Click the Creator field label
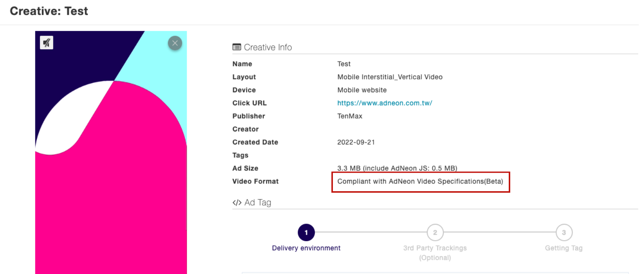Viewport: 644px width, 274px height. tap(246, 129)
